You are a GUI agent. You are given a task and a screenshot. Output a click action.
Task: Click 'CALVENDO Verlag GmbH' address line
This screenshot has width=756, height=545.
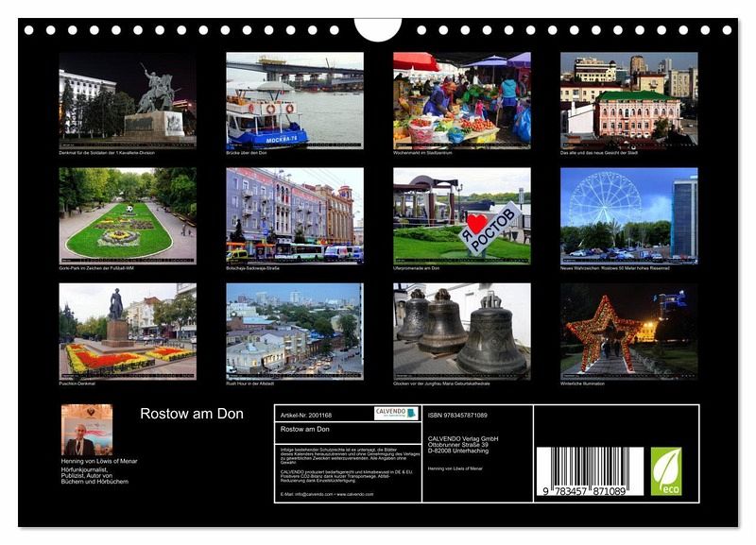[x=463, y=439]
